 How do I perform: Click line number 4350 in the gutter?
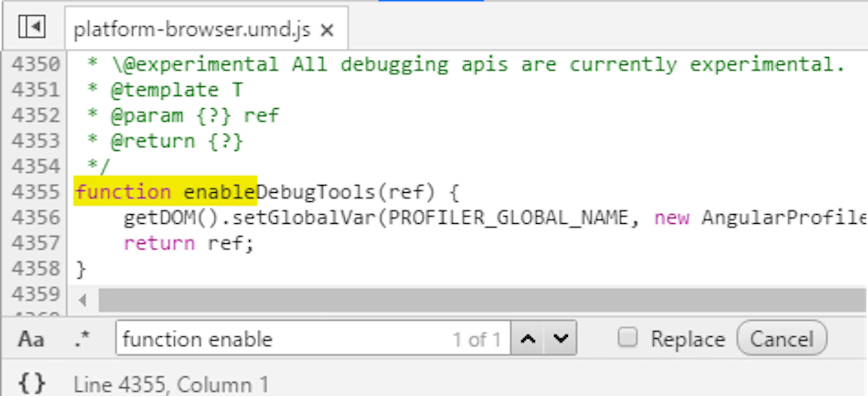(x=36, y=64)
